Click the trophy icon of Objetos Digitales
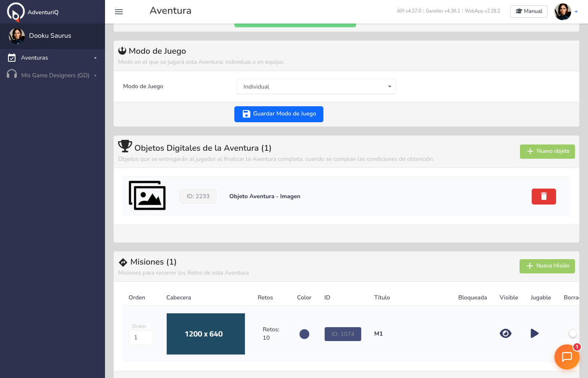Image resolution: width=588 pixels, height=378 pixels. (x=125, y=146)
